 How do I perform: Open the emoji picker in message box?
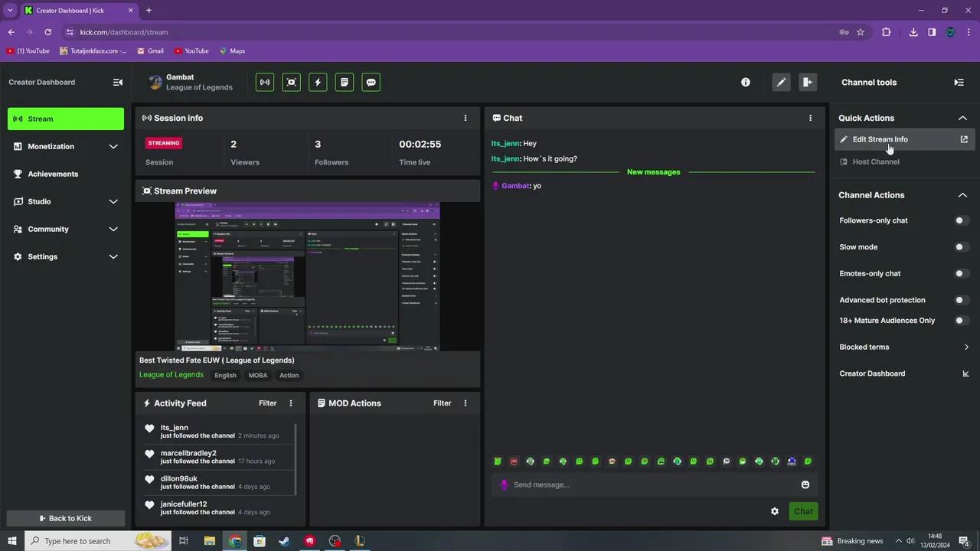pyautogui.click(x=805, y=484)
